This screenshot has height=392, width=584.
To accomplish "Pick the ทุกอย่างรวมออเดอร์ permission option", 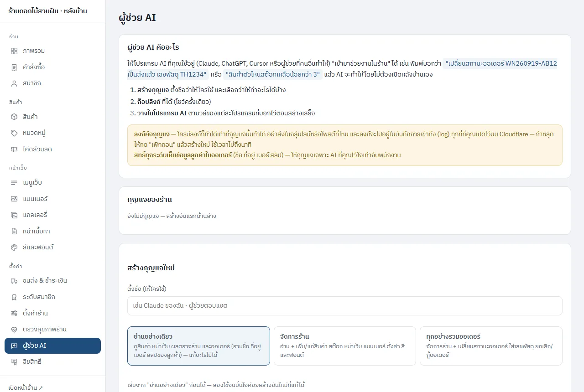I will (491, 346).
